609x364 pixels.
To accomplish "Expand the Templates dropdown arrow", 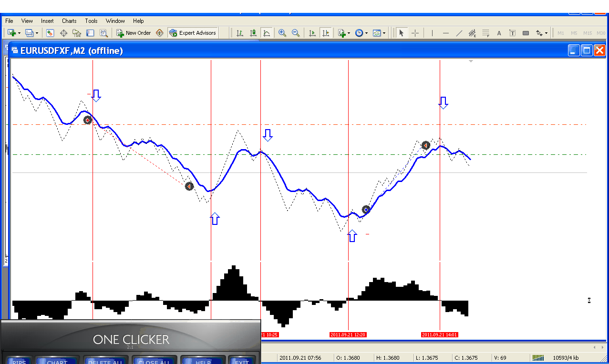I will [x=384, y=33].
